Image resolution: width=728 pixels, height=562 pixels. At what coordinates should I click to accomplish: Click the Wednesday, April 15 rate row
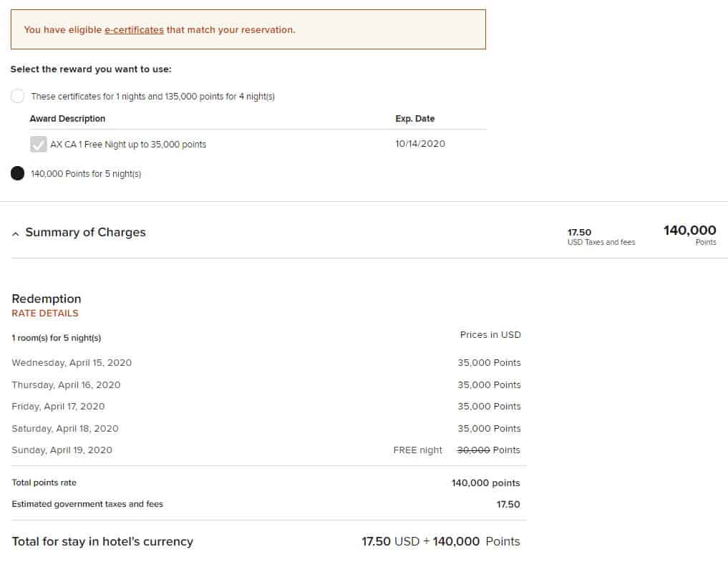(x=72, y=362)
